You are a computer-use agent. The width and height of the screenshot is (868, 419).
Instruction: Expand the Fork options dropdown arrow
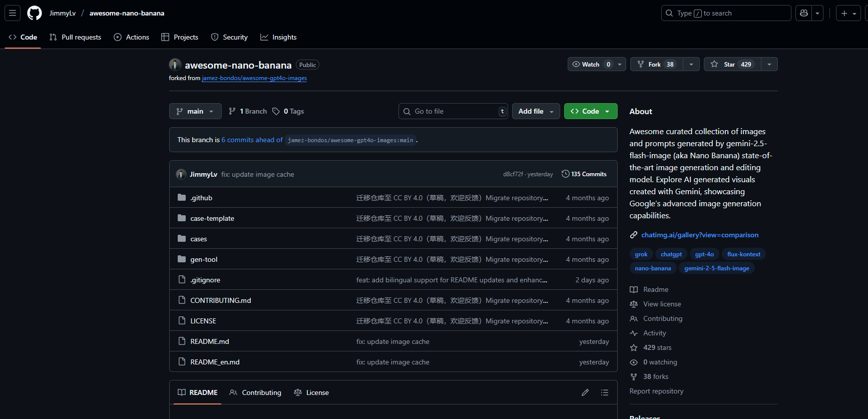click(691, 64)
